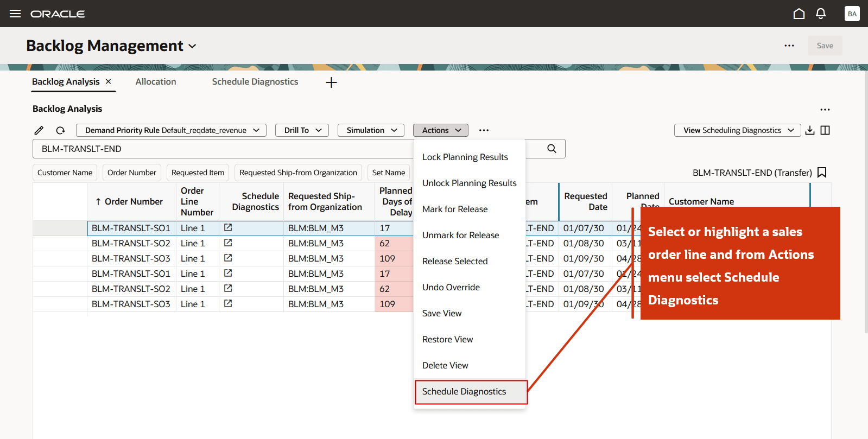Switch to the Schedule Diagnostics tab
The height and width of the screenshot is (439, 868).
point(255,81)
